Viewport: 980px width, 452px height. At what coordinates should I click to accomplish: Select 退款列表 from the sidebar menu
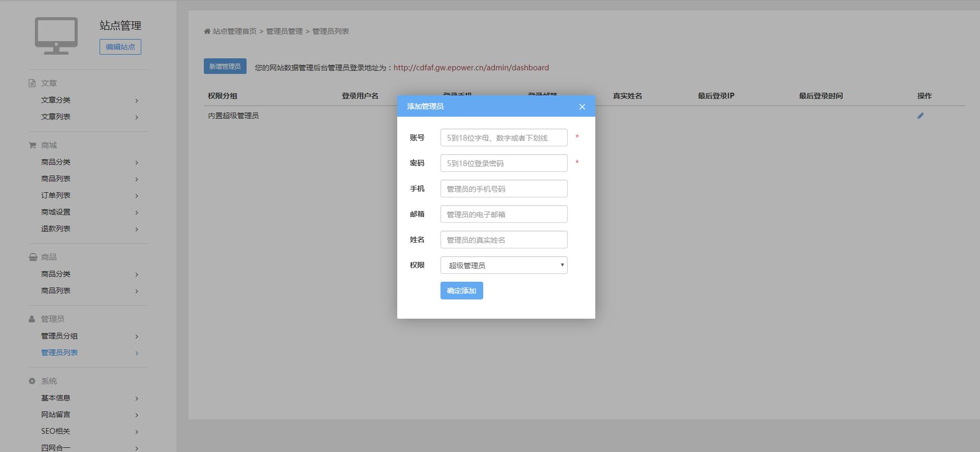pyautogui.click(x=56, y=229)
